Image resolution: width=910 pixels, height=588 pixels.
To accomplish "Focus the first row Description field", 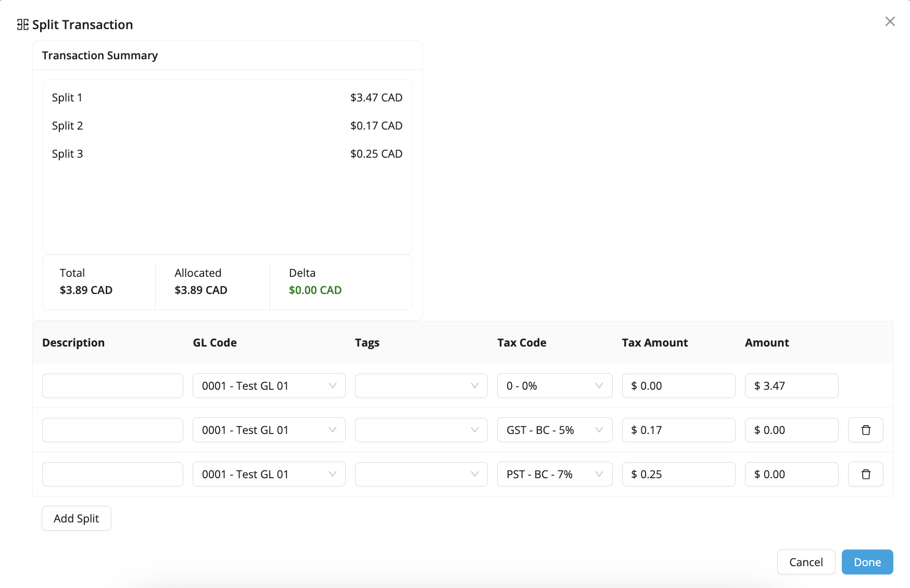I will [112, 386].
